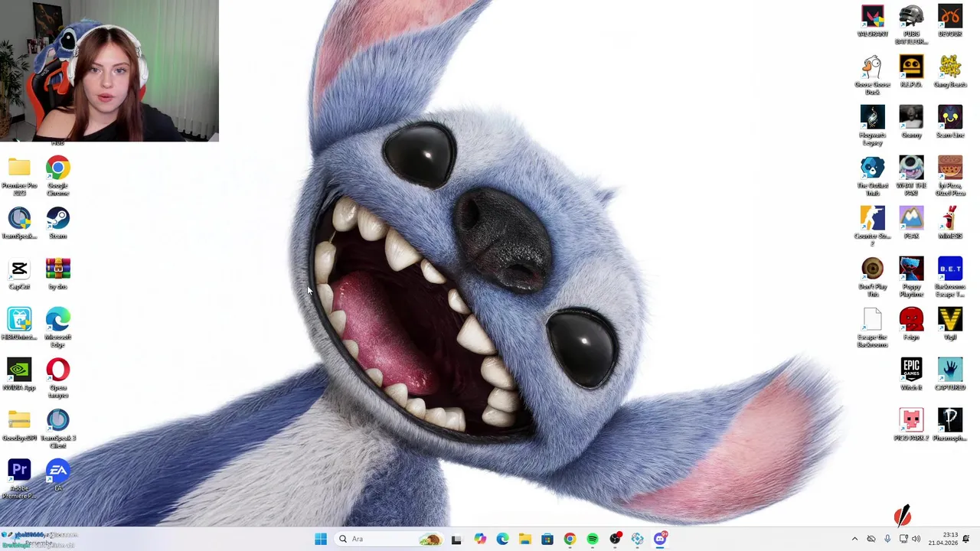Select the Opera browser desktop icon
The width and height of the screenshot is (980, 551).
pyautogui.click(x=57, y=378)
